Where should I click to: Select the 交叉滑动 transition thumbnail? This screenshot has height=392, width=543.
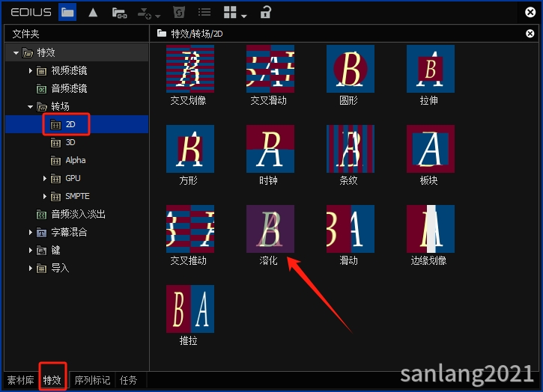[270, 69]
